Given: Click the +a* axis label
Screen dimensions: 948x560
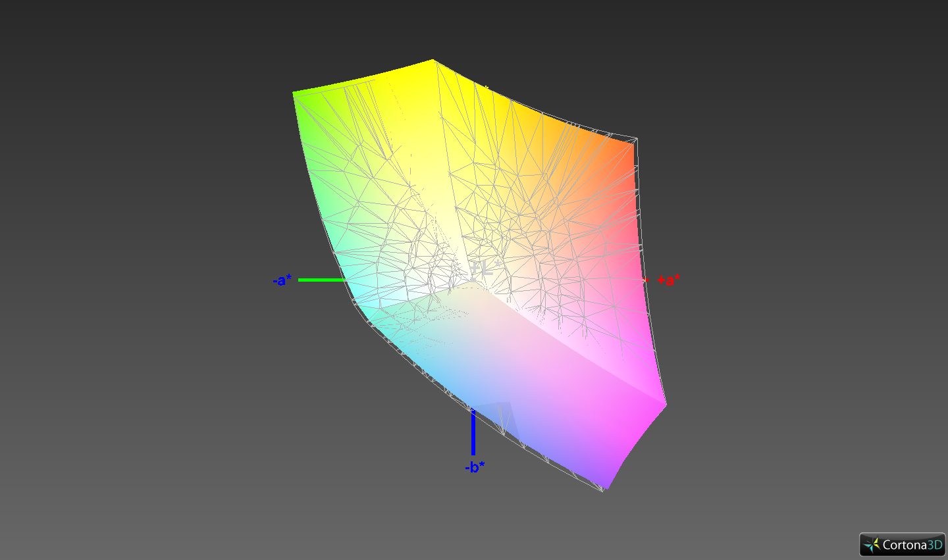Looking at the screenshot, I should click(669, 280).
